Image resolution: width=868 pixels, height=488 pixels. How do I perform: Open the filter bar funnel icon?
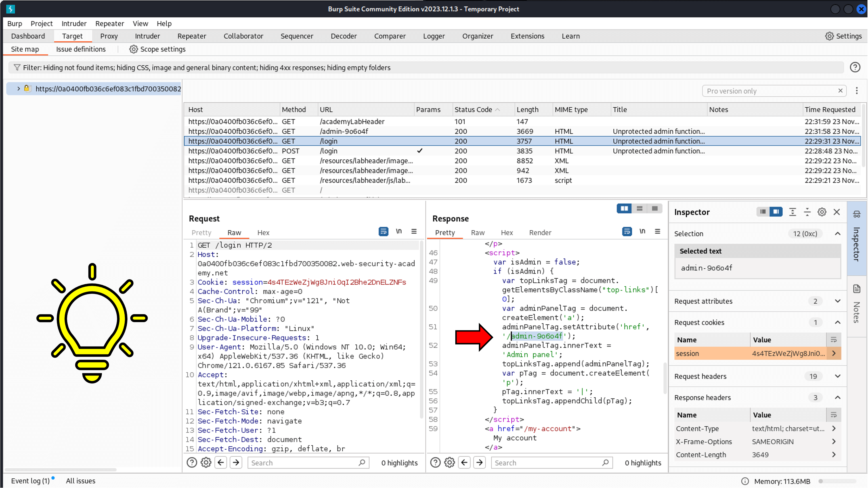(x=17, y=67)
